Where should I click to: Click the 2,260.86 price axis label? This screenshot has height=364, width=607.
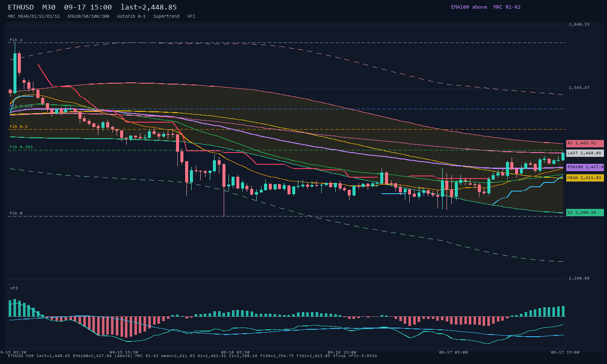[x=579, y=278]
